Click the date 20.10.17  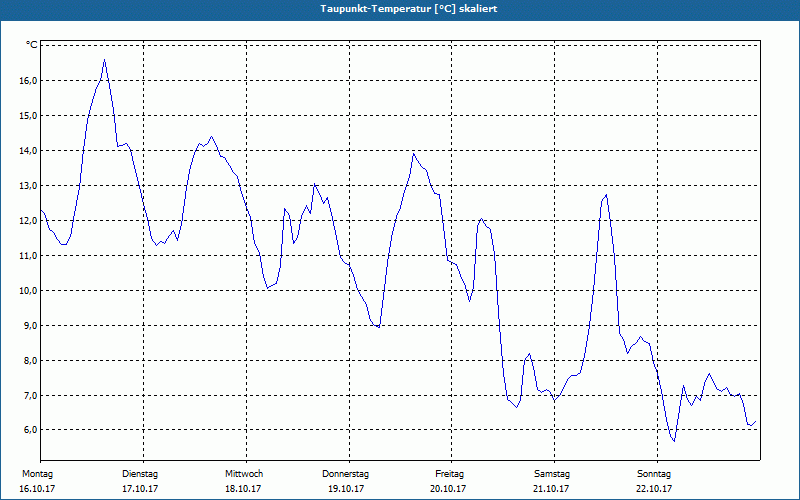[448, 489]
